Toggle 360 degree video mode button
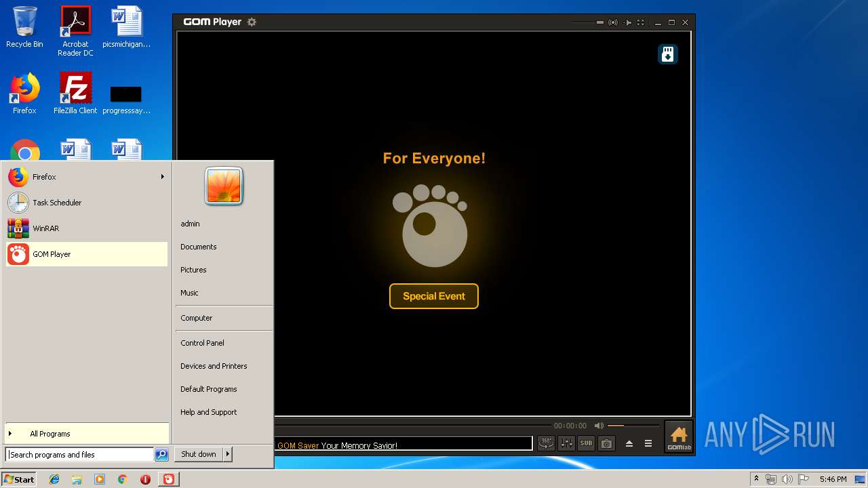 [546, 443]
